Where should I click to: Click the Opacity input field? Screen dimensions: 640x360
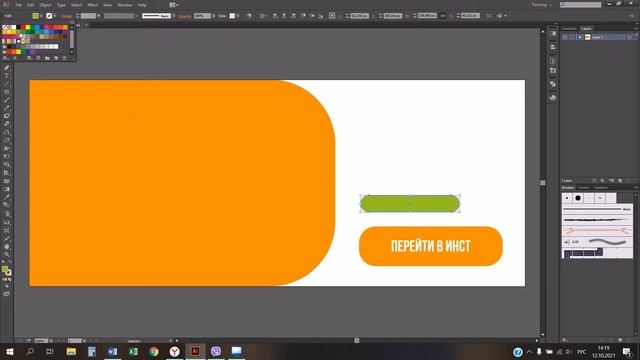202,16
